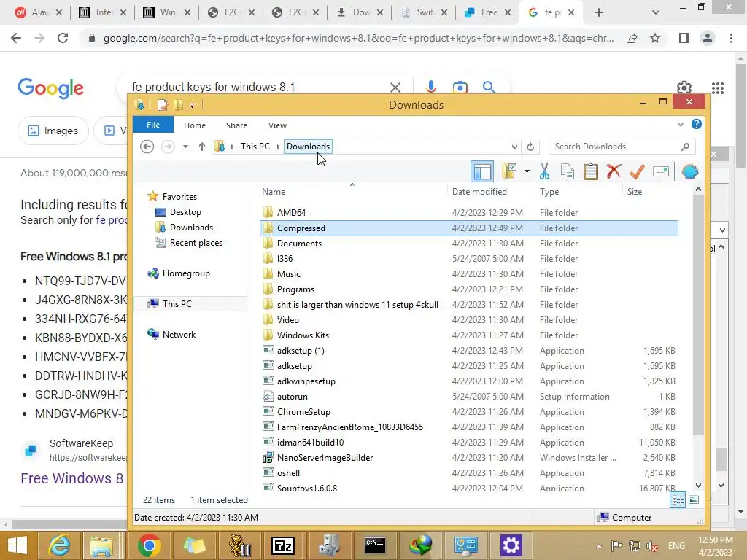
Task: Toggle the navigation pane layout button
Action: pyautogui.click(x=481, y=171)
